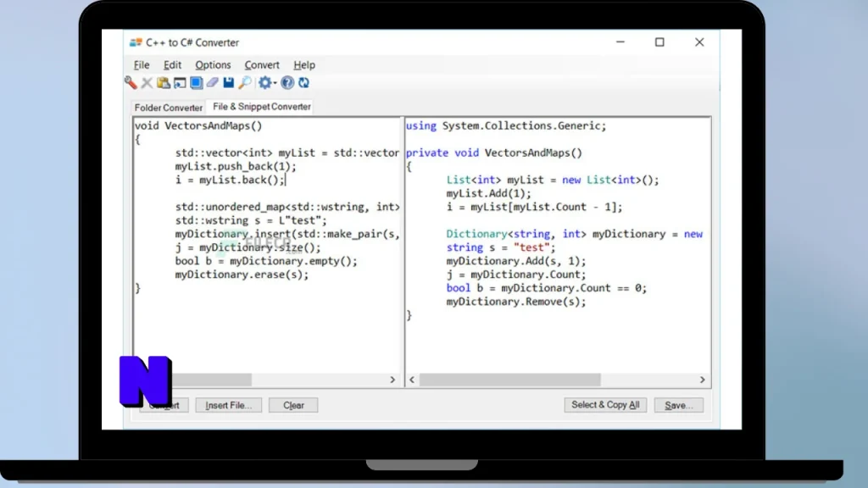Screen dimensions: 868x488
Task: Click the Select & Copy All button
Action: (605, 404)
